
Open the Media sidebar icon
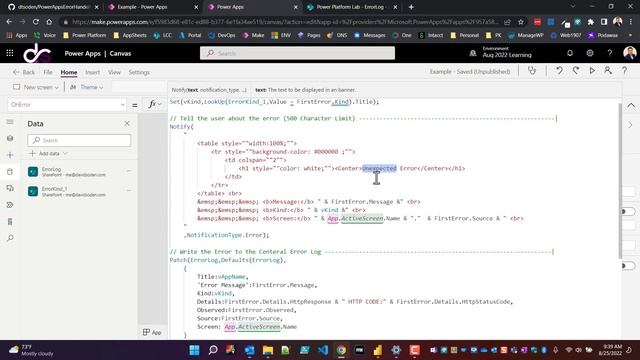click(x=10, y=188)
